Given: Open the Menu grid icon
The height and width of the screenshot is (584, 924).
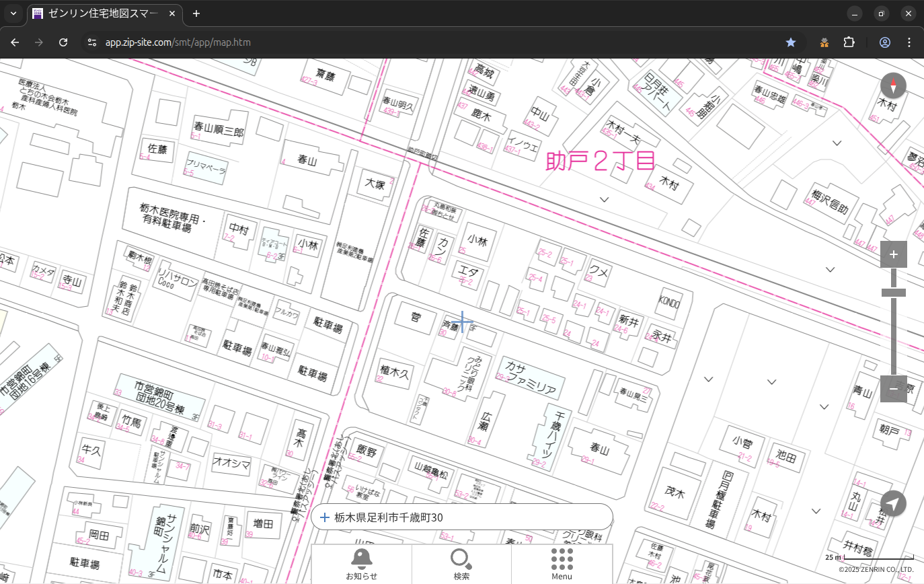Looking at the screenshot, I should (562, 564).
